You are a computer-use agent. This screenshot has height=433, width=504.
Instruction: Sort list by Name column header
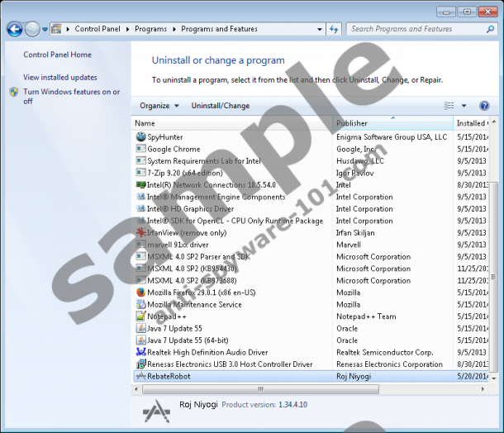coord(145,123)
